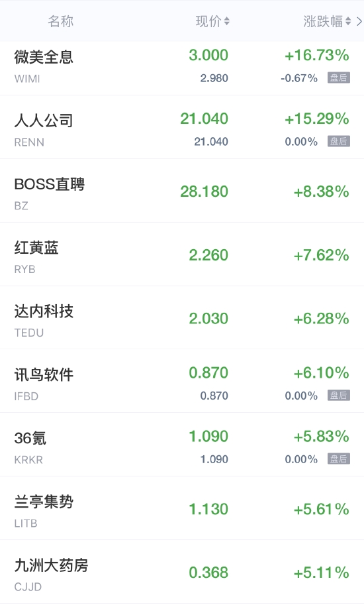The width and height of the screenshot is (364, 605).
Task: Click the 名称 column header
Action: (x=60, y=21)
